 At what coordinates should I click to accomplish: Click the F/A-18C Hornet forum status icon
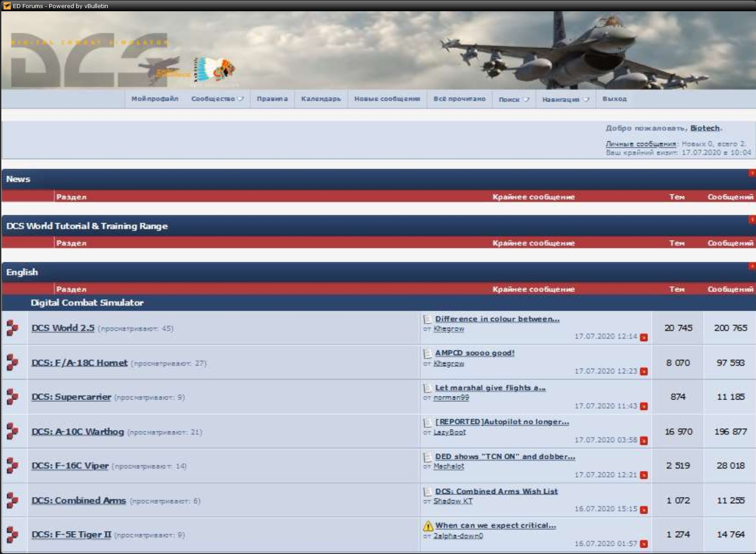coord(13,362)
